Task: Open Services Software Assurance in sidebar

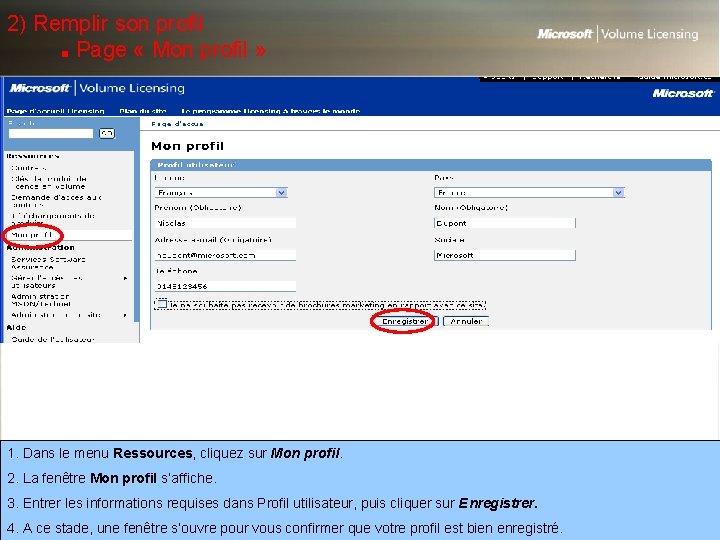Action: [48, 263]
